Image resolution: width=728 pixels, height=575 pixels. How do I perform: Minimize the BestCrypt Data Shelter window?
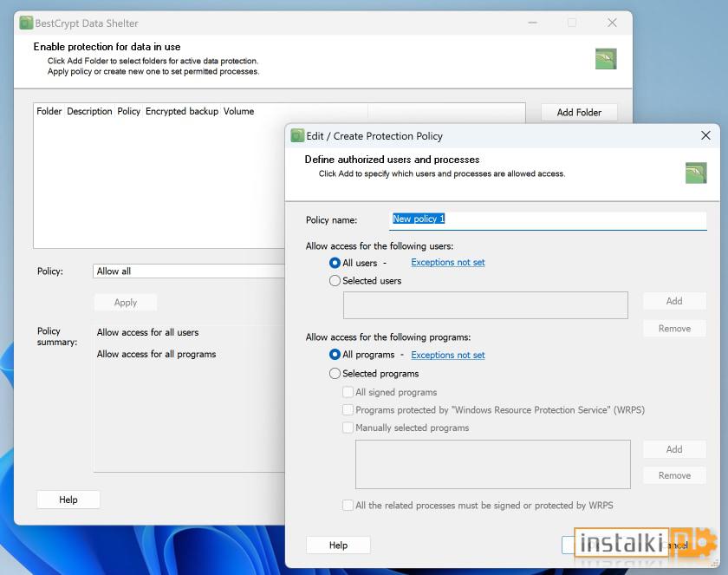point(532,23)
